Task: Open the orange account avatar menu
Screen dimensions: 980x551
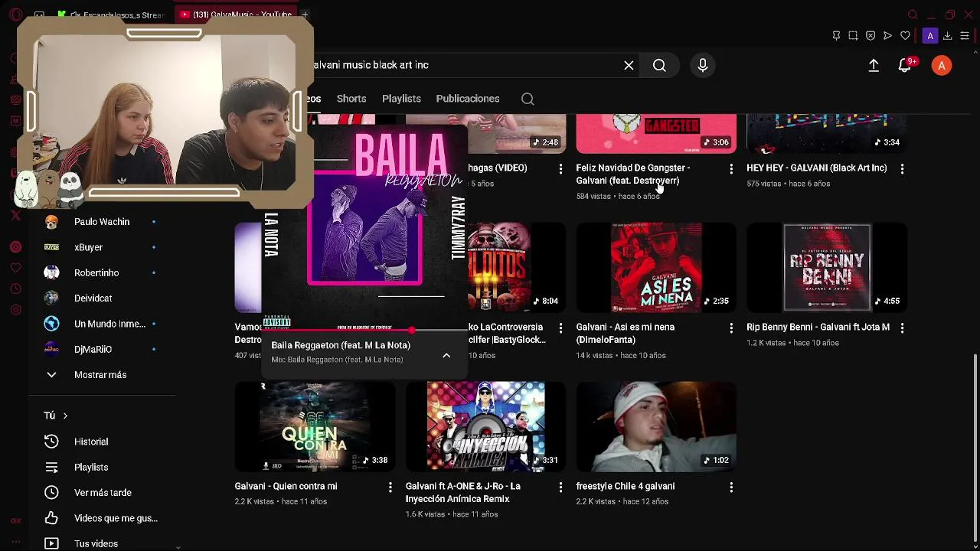Action: point(942,65)
